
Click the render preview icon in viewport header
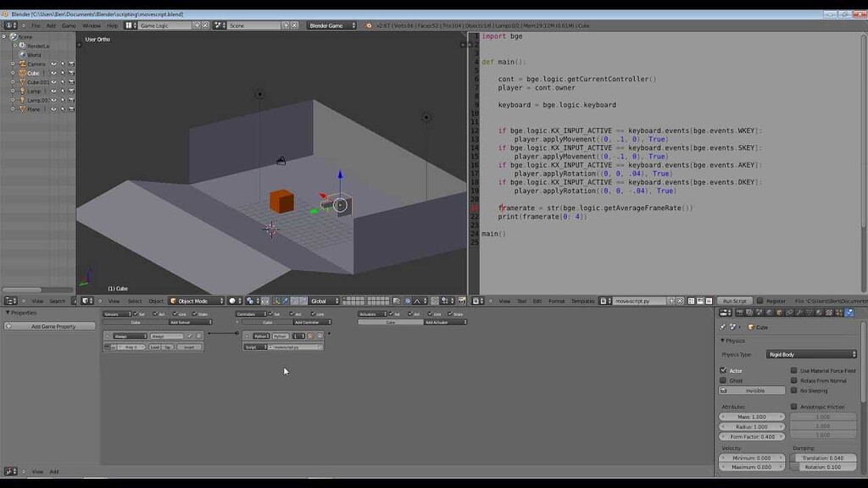click(x=462, y=301)
